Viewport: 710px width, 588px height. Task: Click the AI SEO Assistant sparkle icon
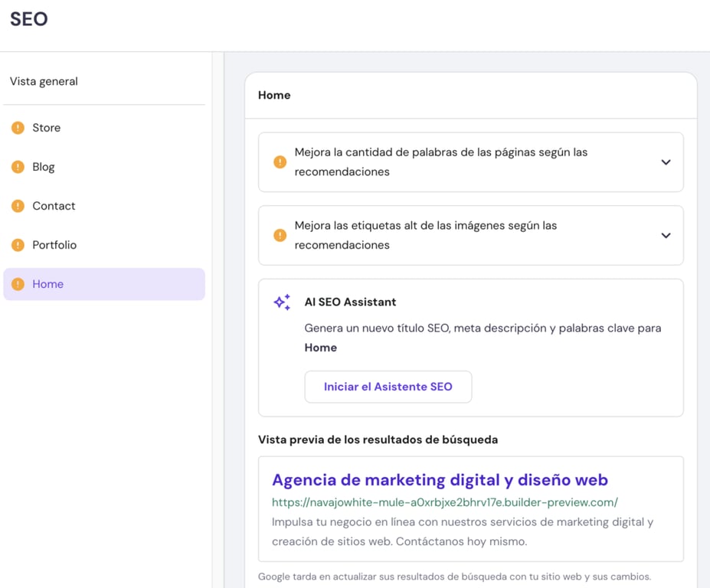pyautogui.click(x=281, y=302)
